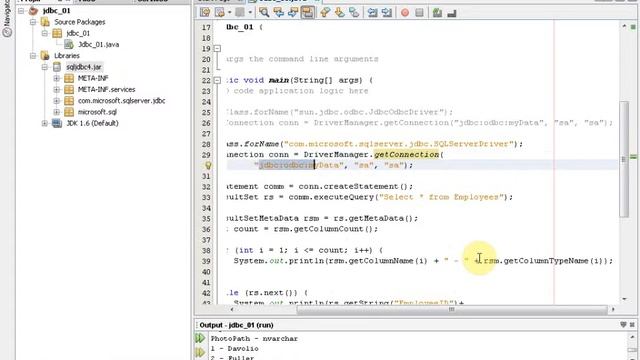640x360 pixels.
Task: Select Jdbc_01.java file in tree
Action: tap(98, 44)
